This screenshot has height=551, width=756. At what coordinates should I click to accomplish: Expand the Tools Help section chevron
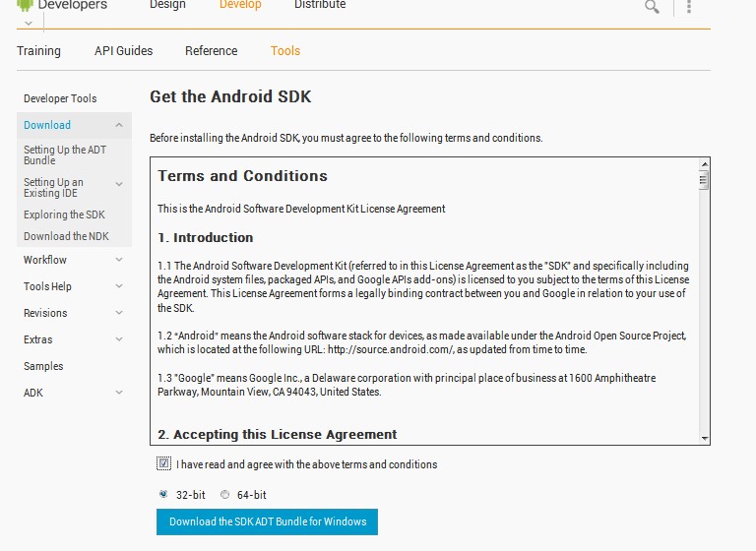[119, 286]
